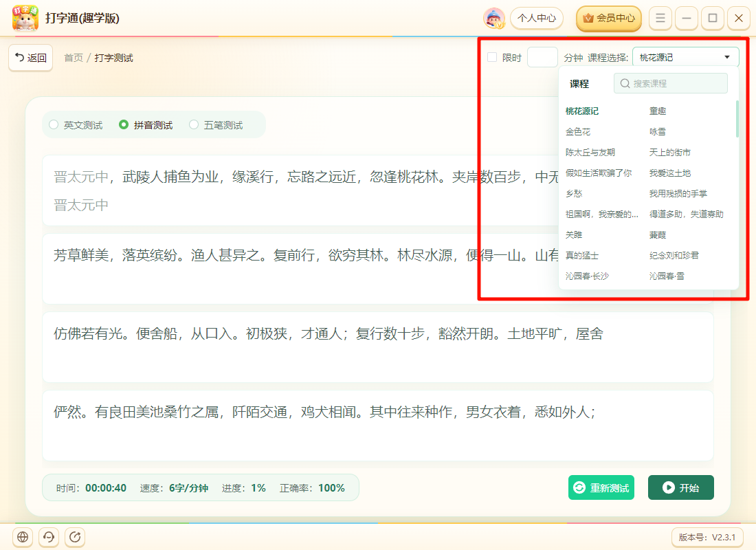
Task: Click the 打字测试 breadcrumb text
Action: [114, 58]
